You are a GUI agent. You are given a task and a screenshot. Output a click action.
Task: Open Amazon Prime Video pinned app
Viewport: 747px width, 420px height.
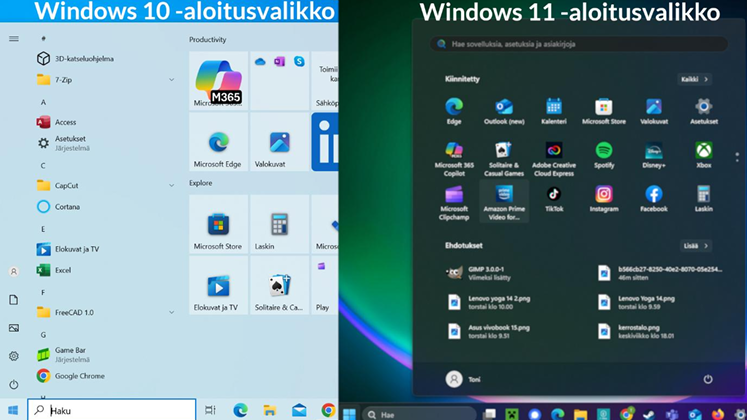point(504,203)
